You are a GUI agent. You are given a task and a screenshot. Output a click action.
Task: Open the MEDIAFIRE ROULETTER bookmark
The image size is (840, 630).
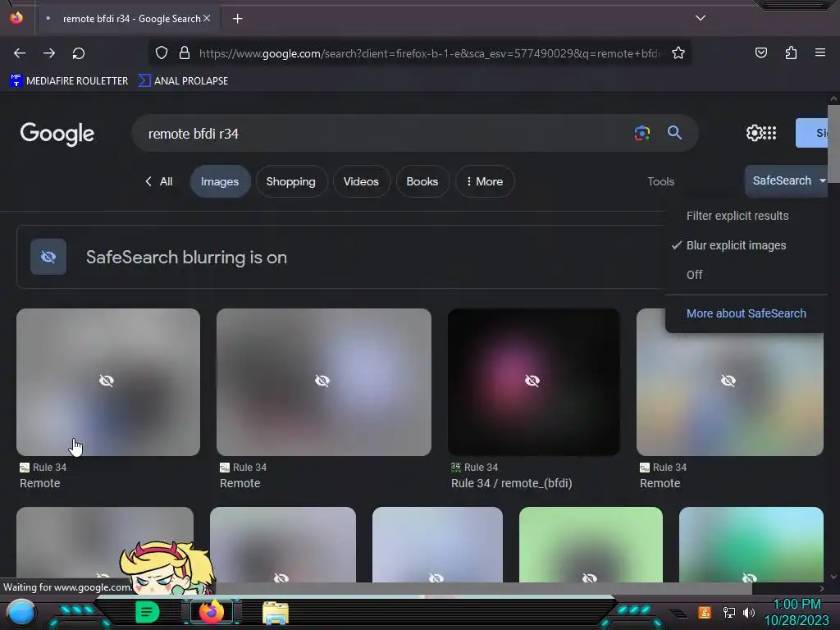(x=69, y=81)
